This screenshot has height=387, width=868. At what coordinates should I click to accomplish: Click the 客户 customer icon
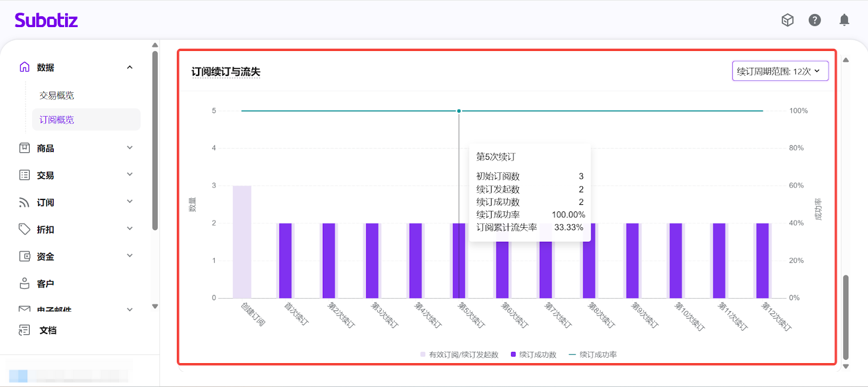point(24,283)
